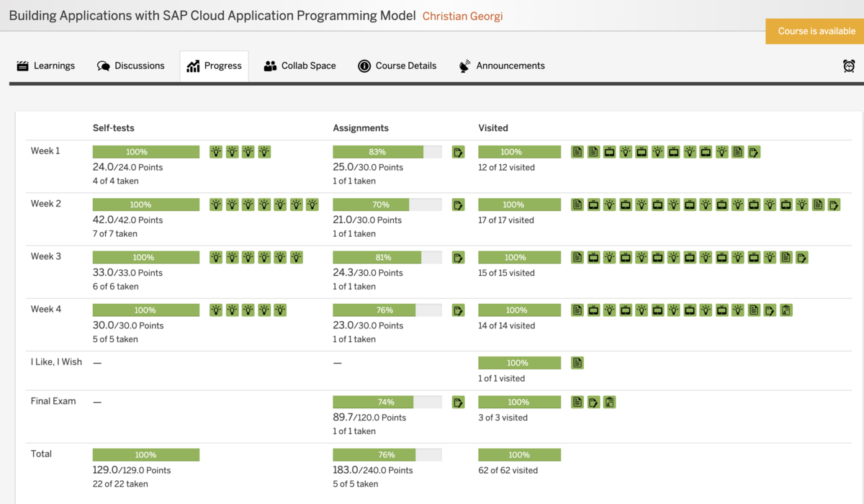View the Announcements tab
Viewport: 864px width, 504px height.
click(x=502, y=66)
